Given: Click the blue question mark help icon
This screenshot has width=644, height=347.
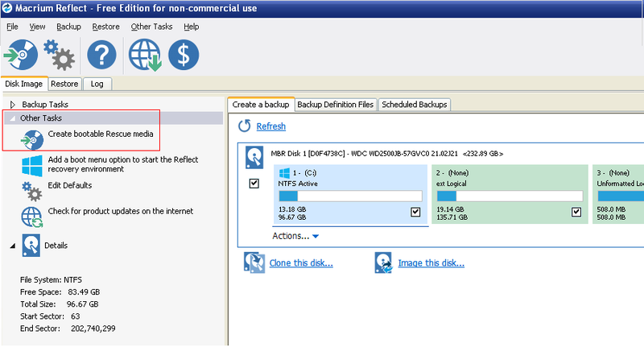Looking at the screenshot, I should (102, 55).
